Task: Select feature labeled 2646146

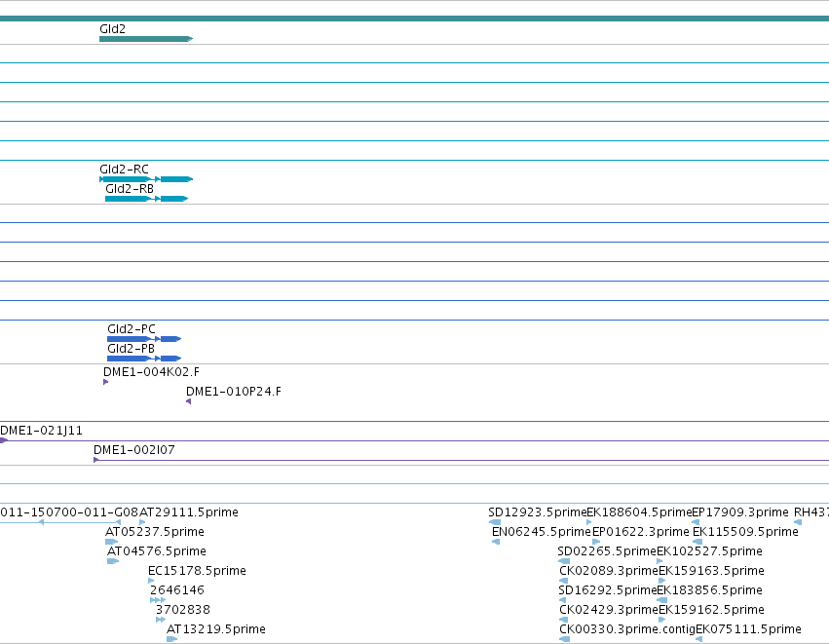Action: pos(177,590)
